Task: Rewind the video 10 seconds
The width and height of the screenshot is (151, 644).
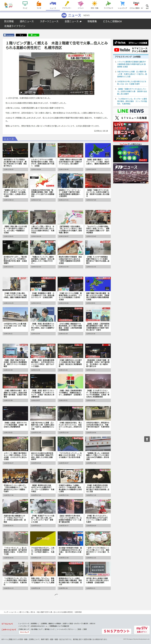Action: 26,92
